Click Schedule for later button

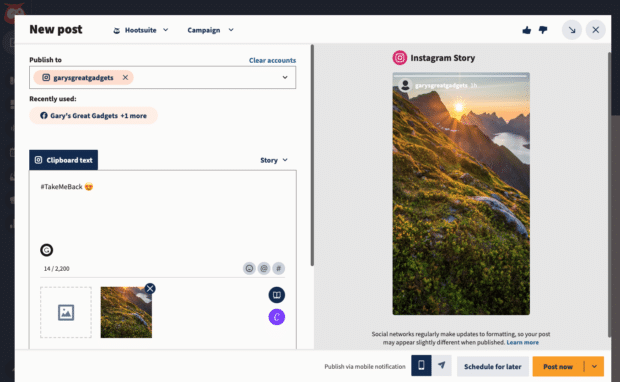coord(493,367)
